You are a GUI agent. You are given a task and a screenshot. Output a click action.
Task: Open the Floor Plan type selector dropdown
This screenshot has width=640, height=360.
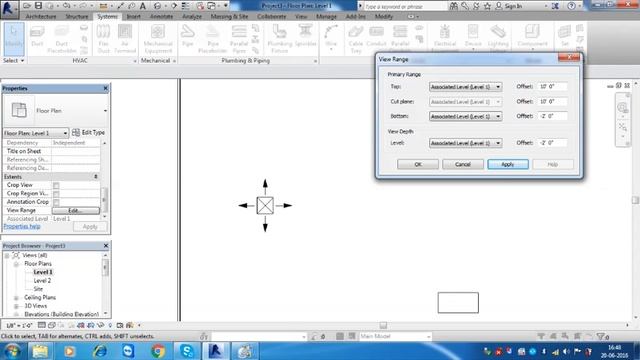[x=105, y=111]
